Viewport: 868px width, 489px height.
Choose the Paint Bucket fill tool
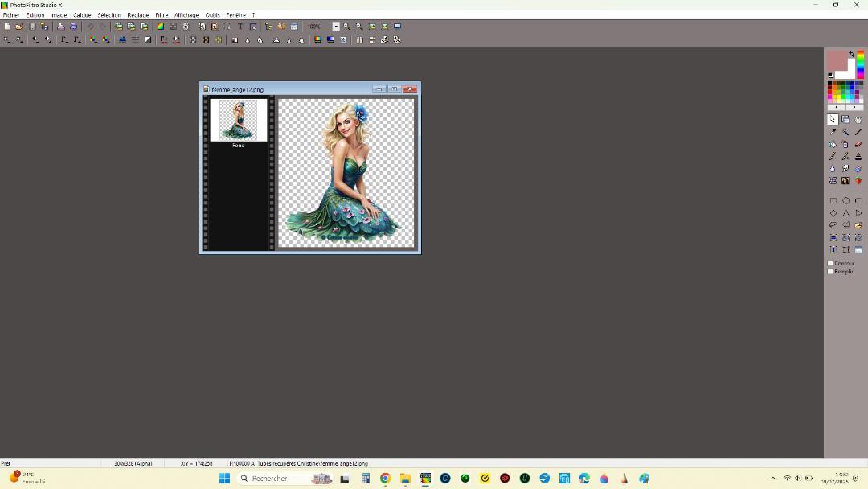(833, 144)
